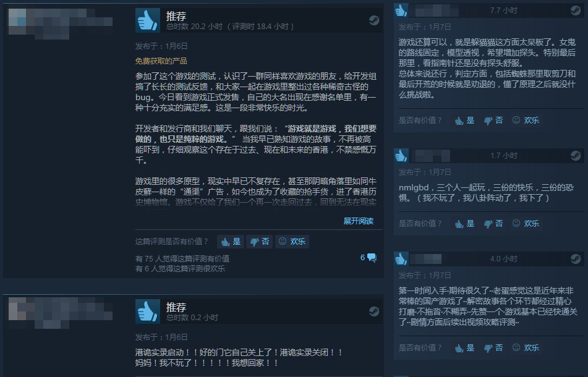588x377 pixels.
Task: Vote 是 on the 7.7 hour review
Action: coord(464,121)
